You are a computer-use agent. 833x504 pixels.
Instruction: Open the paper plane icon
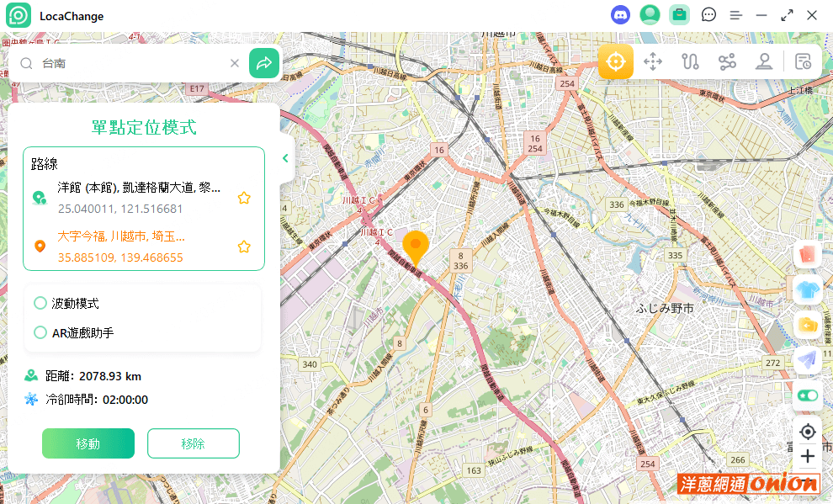pyautogui.click(x=807, y=359)
